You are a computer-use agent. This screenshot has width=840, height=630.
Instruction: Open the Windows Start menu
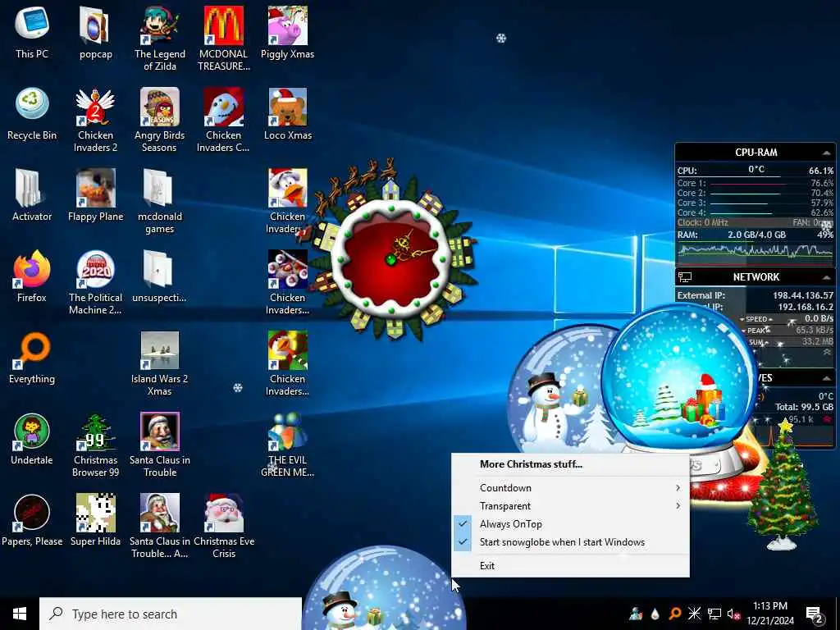click(x=20, y=614)
